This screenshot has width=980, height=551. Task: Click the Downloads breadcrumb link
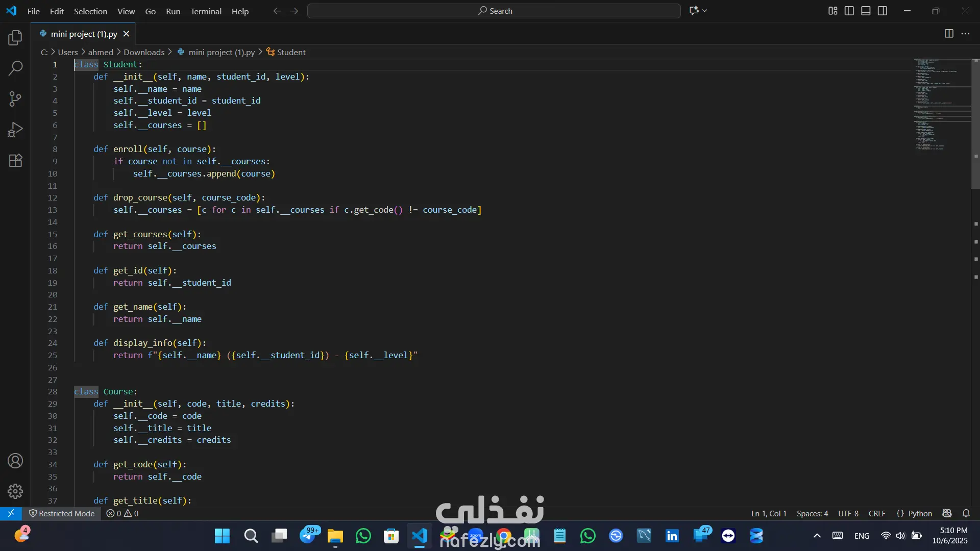pos(144,52)
